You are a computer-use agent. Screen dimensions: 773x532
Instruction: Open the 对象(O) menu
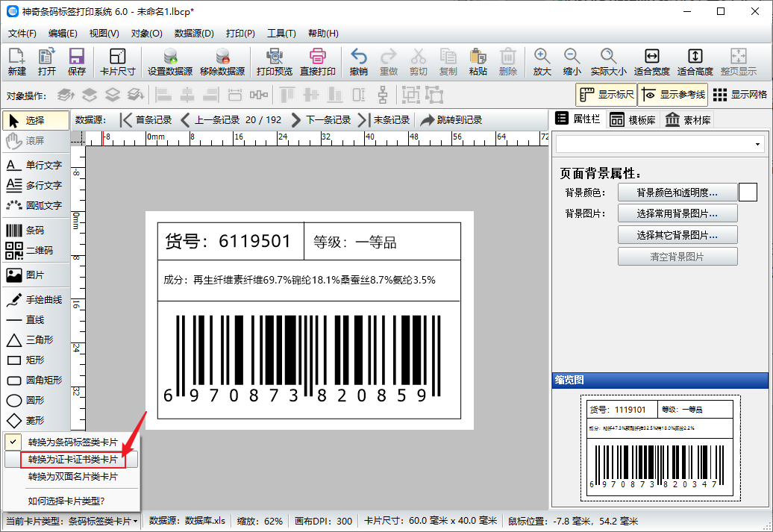pyautogui.click(x=146, y=33)
